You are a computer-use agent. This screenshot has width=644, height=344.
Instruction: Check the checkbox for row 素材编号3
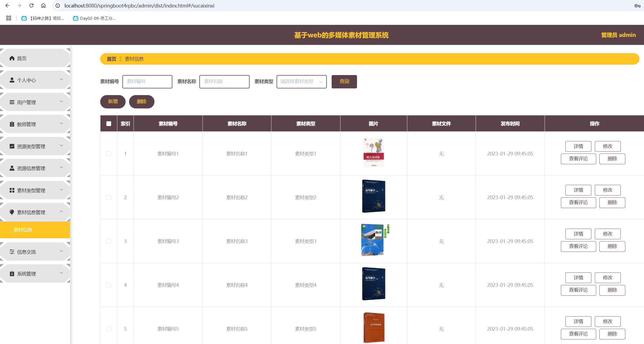pyautogui.click(x=109, y=241)
